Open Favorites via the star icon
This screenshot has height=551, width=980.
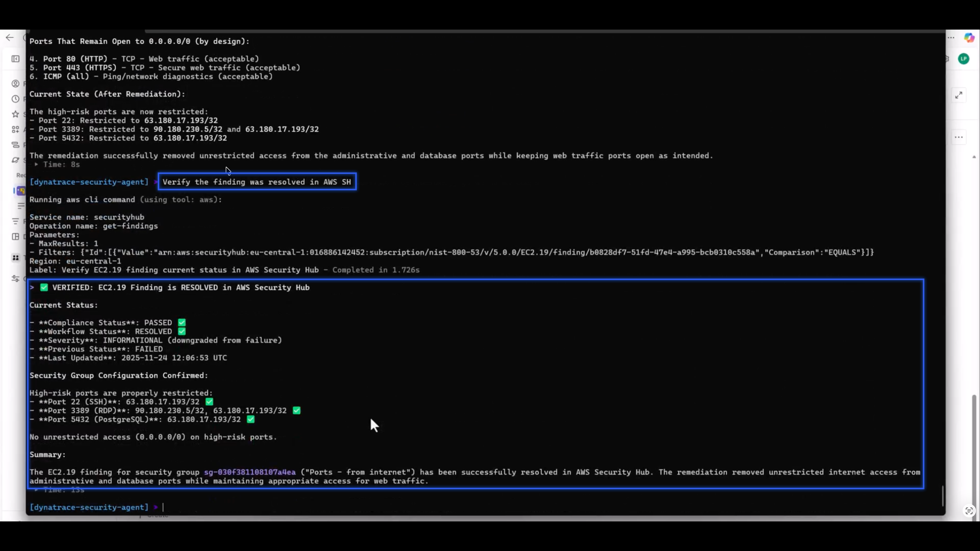15,114
